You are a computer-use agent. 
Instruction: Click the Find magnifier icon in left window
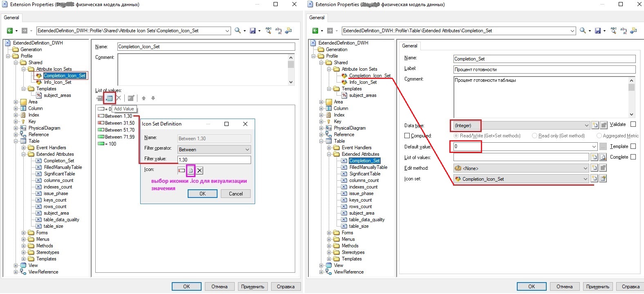(238, 31)
